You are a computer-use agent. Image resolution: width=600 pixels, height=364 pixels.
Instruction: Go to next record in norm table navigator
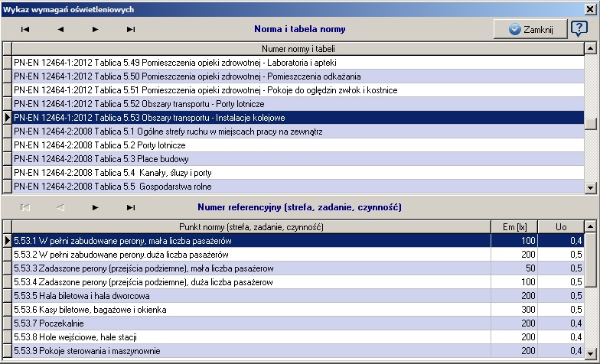(x=95, y=29)
